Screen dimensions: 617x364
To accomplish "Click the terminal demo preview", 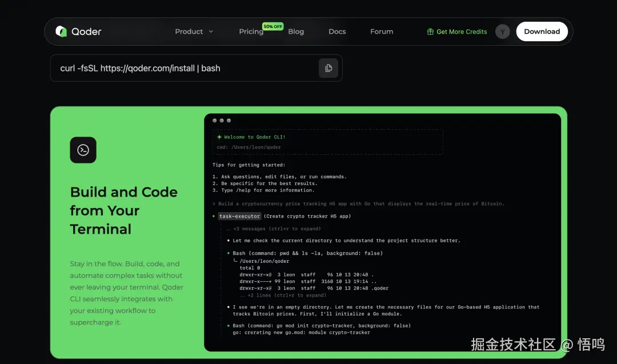I will 382,232.
